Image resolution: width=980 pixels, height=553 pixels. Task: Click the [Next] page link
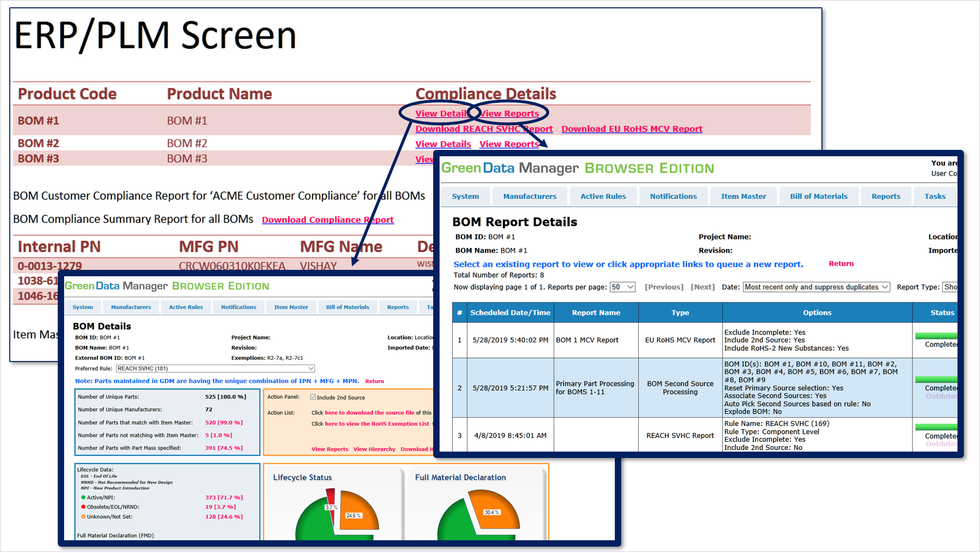(702, 287)
